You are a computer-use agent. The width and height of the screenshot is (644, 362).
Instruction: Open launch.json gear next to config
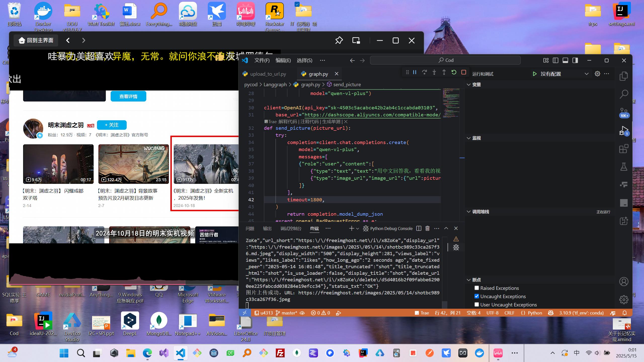click(597, 74)
